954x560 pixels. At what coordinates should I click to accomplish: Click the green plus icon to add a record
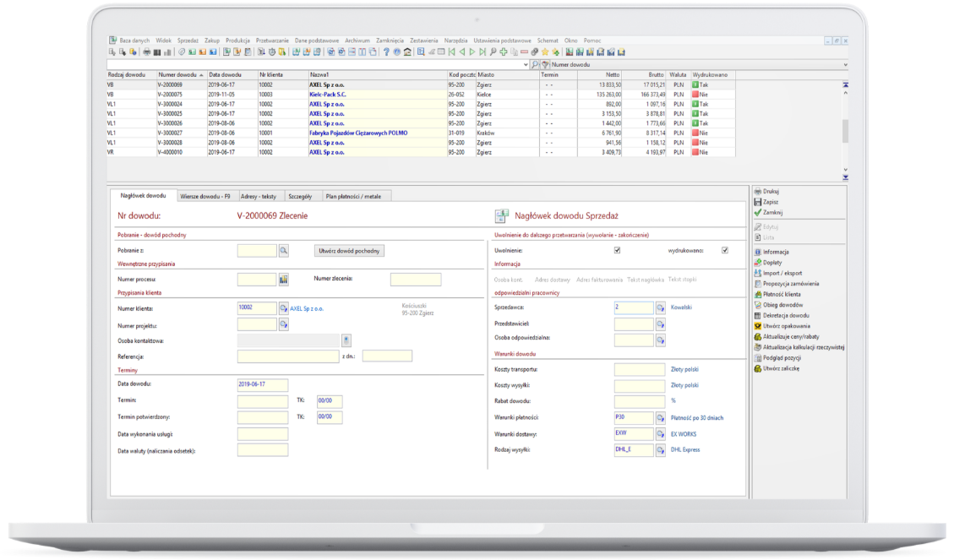(503, 52)
